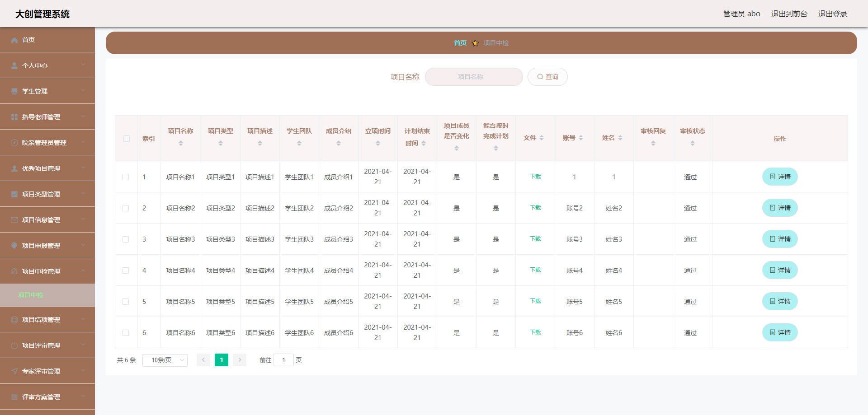The height and width of the screenshot is (415, 868).
Task: Open the 10条/页 page size dropdown
Action: pos(165,360)
